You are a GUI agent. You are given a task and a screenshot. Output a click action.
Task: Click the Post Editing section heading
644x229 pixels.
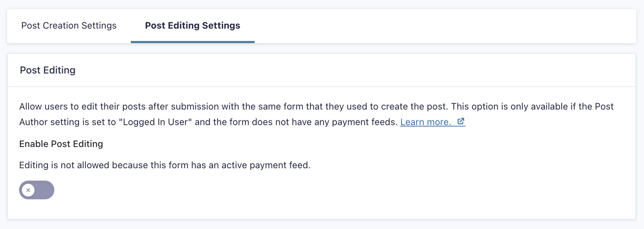tap(48, 70)
